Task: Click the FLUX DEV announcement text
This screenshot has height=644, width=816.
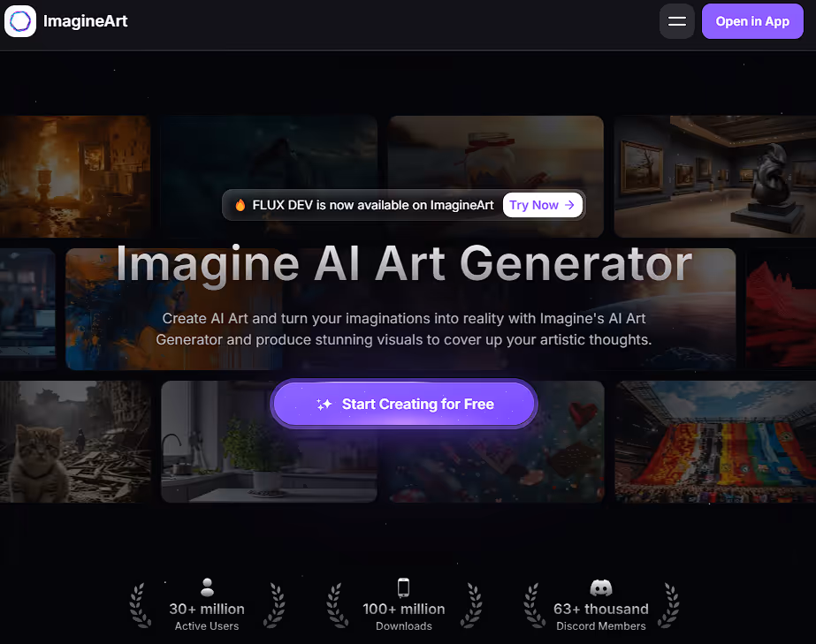Action: pos(373,205)
